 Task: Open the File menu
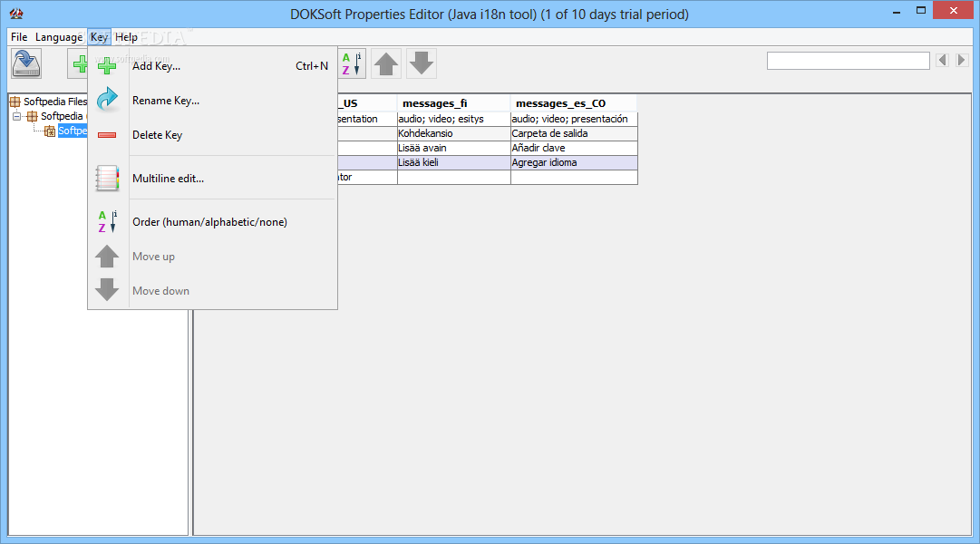click(x=19, y=37)
